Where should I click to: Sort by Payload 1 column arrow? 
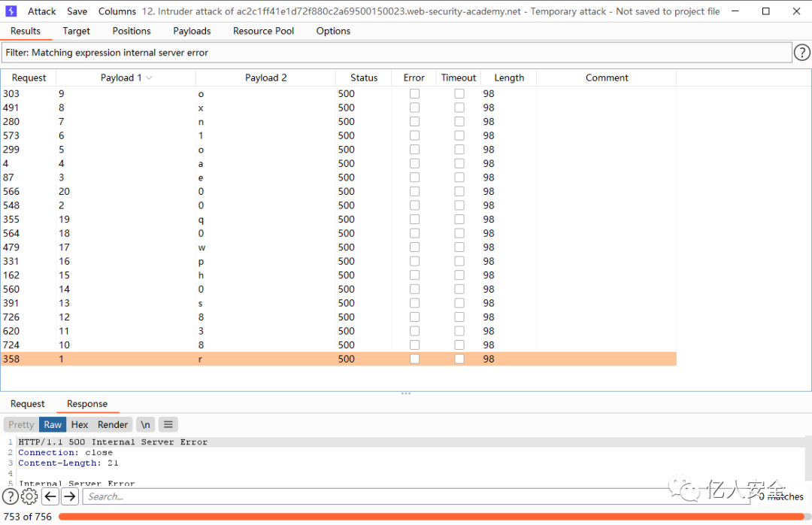coord(149,77)
